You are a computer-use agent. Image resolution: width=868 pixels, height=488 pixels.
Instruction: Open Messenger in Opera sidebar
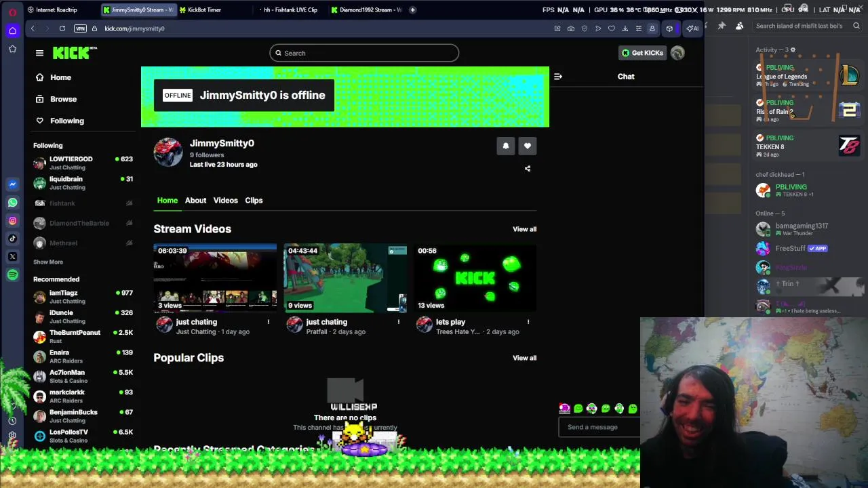point(12,184)
